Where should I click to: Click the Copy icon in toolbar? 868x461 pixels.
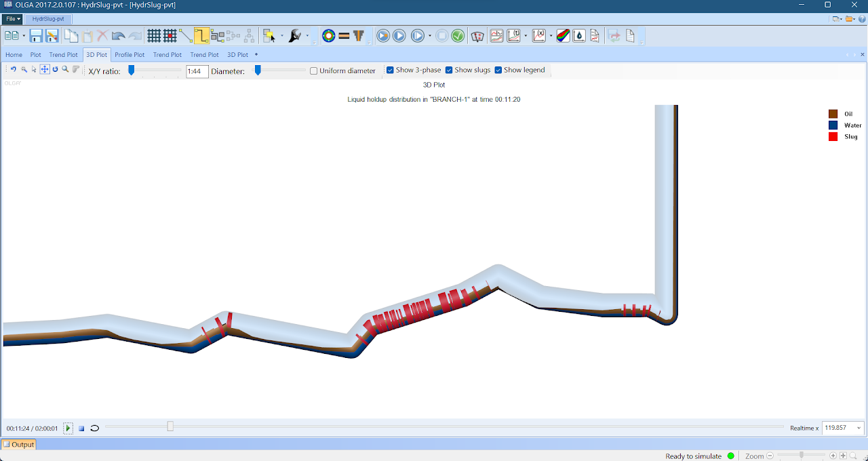(x=71, y=36)
